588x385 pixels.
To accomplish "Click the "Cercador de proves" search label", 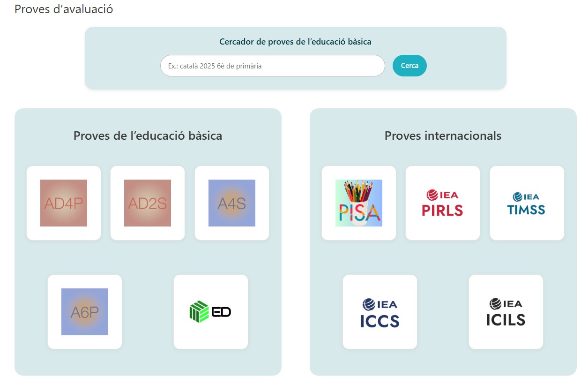I will [295, 42].
